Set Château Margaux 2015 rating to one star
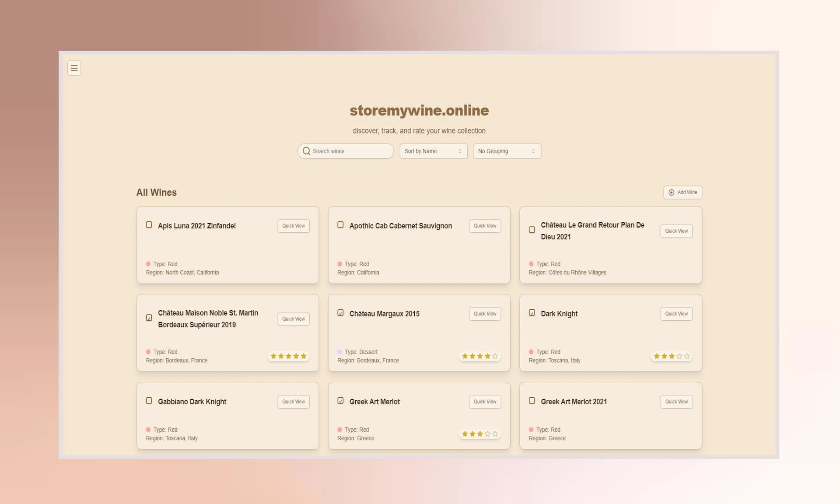Viewport: 840px width, 504px height. (x=465, y=356)
